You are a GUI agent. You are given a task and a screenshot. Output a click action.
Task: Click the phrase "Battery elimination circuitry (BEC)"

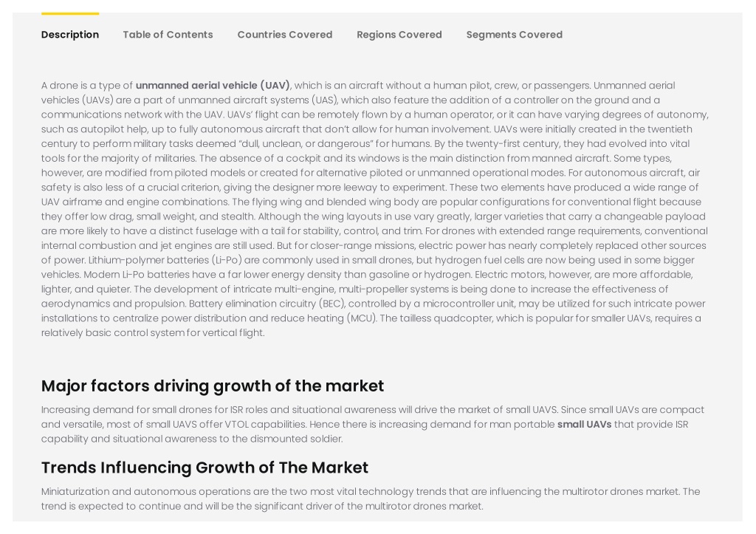pyautogui.click(x=267, y=304)
